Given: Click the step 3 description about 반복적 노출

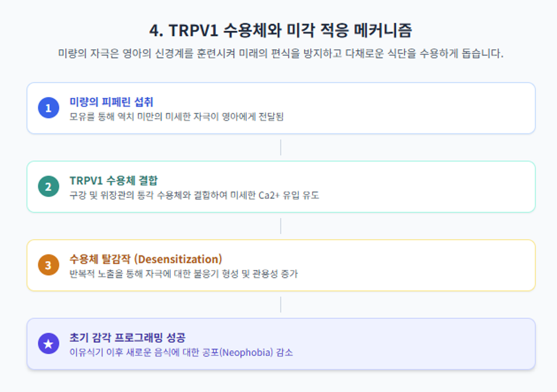Looking at the screenshot, I should click(183, 274).
